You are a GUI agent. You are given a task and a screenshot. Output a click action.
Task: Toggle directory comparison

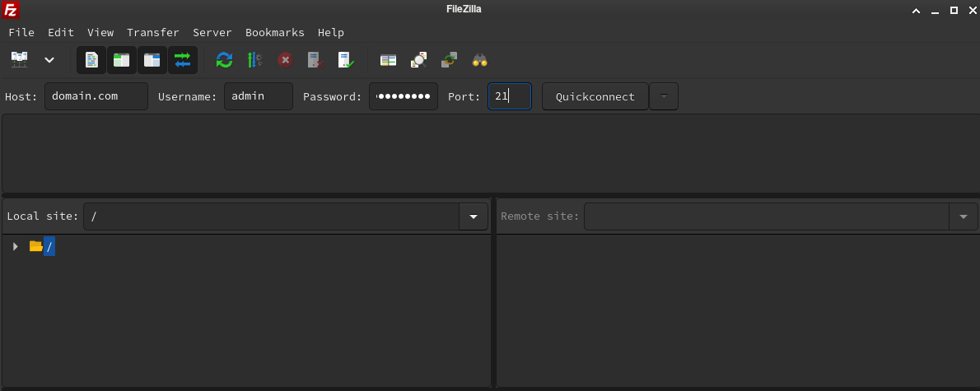coord(418,60)
